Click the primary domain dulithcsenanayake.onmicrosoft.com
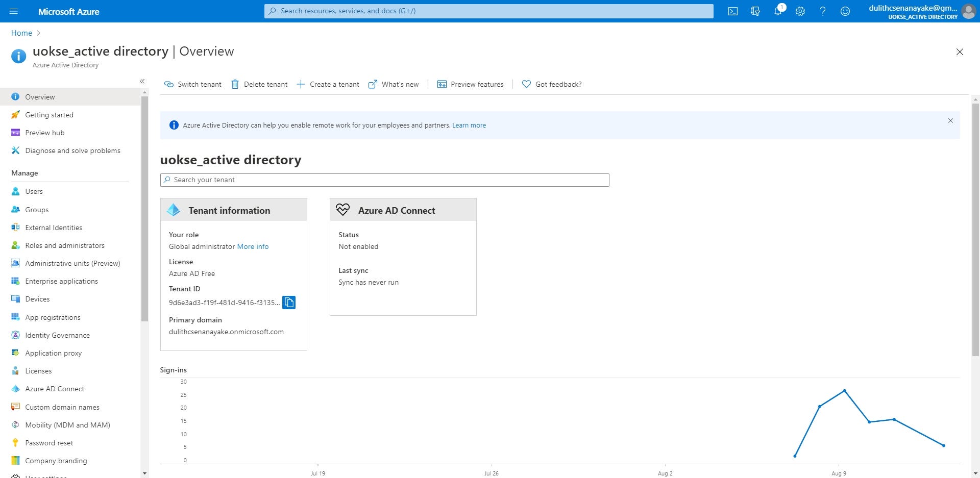Image resolution: width=980 pixels, height=478 pixels. (x=226, y=332)
